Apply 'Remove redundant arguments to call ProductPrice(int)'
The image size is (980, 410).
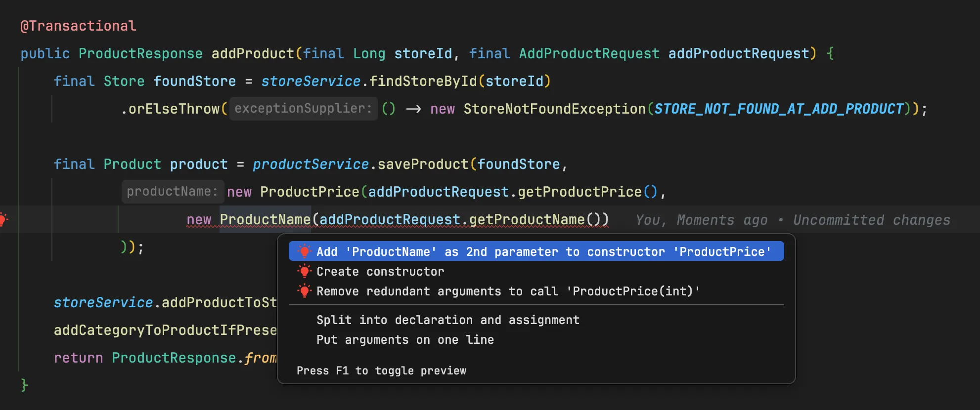tap(508, 291)
